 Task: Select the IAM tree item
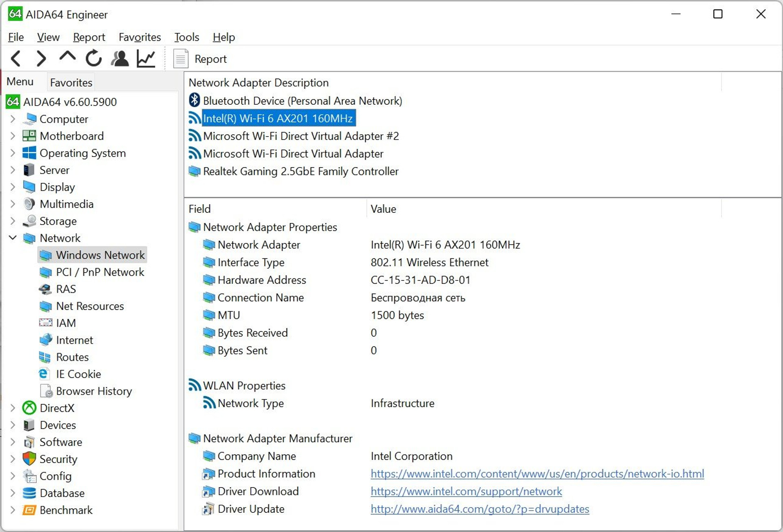click(x=66, y=323)
